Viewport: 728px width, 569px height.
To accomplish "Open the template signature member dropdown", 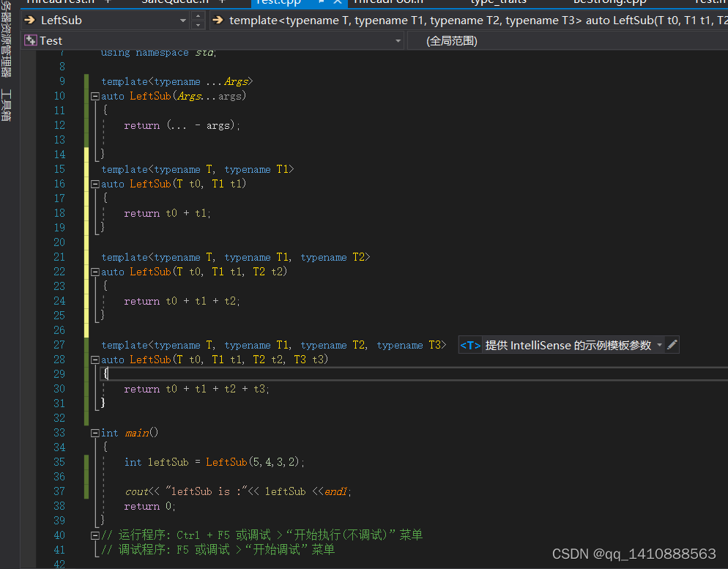I will [469, 21].
